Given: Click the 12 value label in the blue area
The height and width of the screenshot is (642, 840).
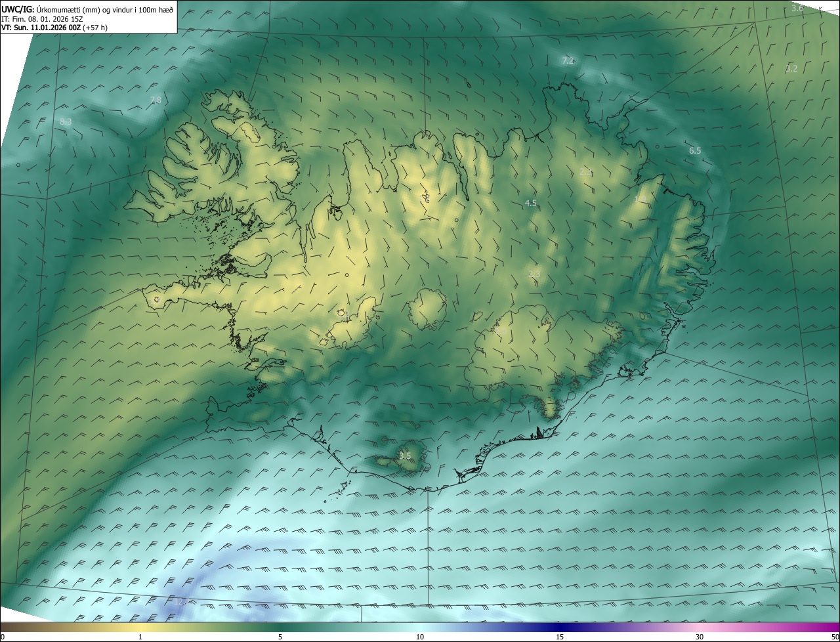Looking at the screenshot, I should click(181, 601).
